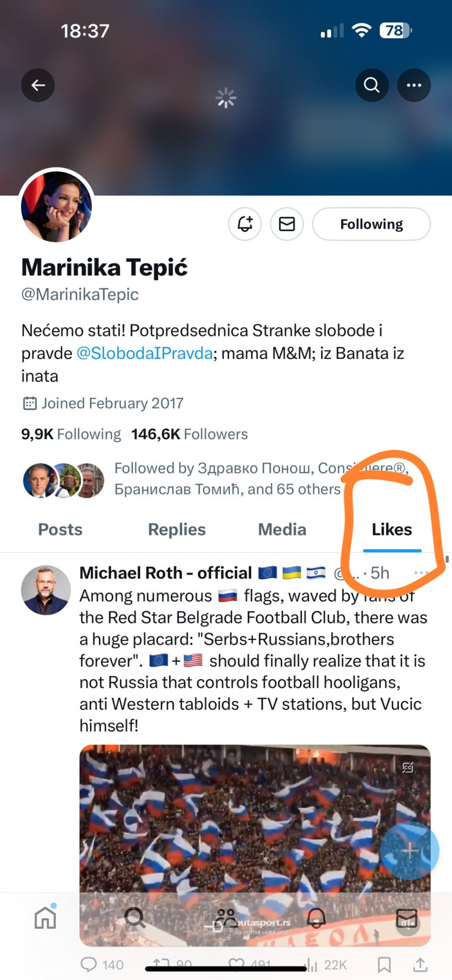
Task: Open @SlobodaIPravda mention link
Action: coord(145,353)
